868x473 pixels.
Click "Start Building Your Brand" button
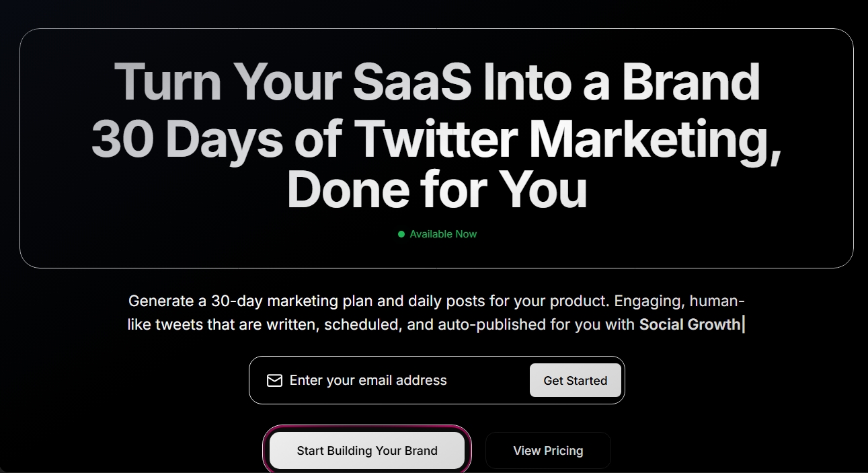coord(367,451)
